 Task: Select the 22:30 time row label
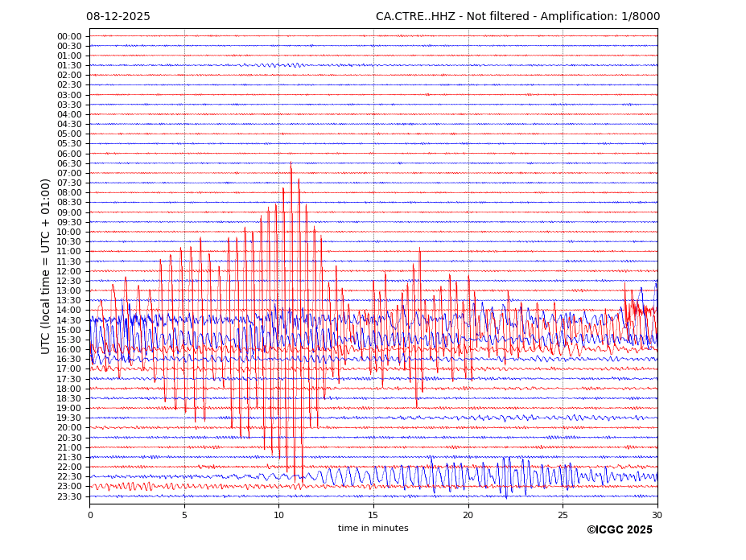point(69,477)
